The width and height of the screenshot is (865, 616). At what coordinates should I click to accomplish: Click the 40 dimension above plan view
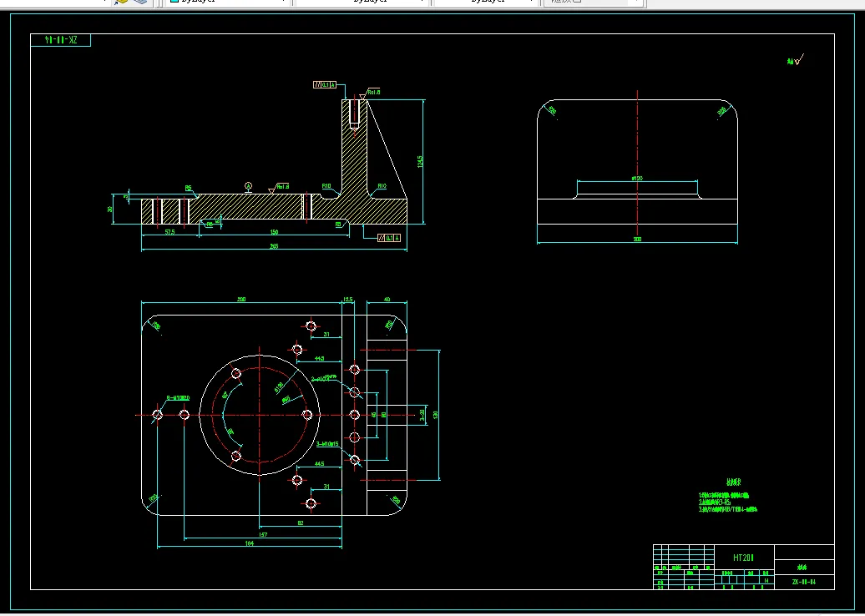[x=387, y=300]
